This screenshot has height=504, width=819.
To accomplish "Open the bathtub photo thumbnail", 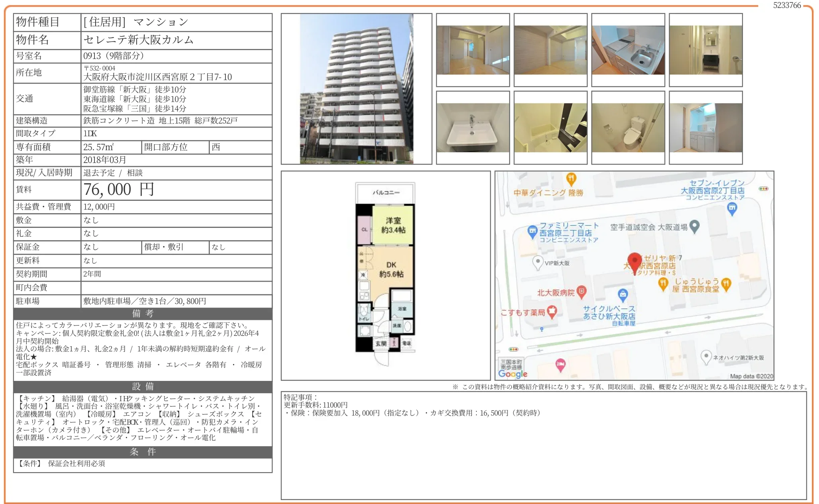I will click(550, 128).
